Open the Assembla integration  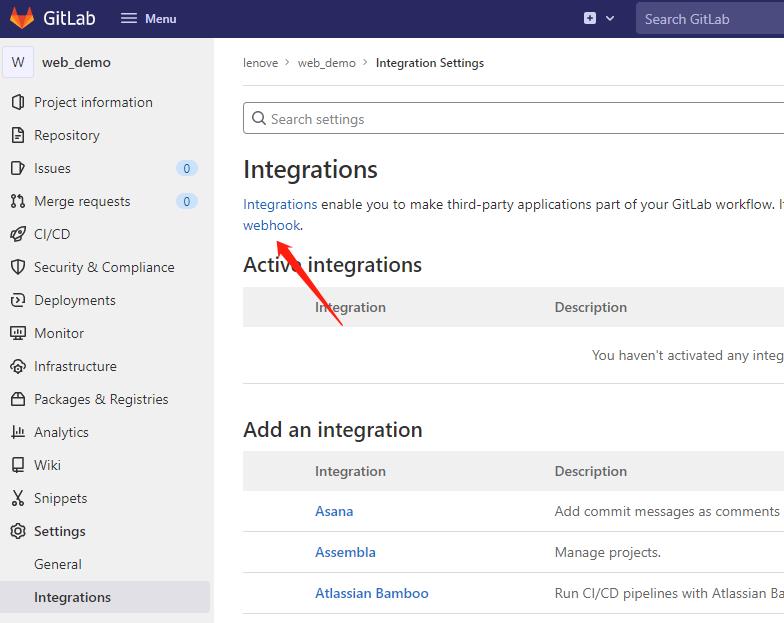coord(346,552)
